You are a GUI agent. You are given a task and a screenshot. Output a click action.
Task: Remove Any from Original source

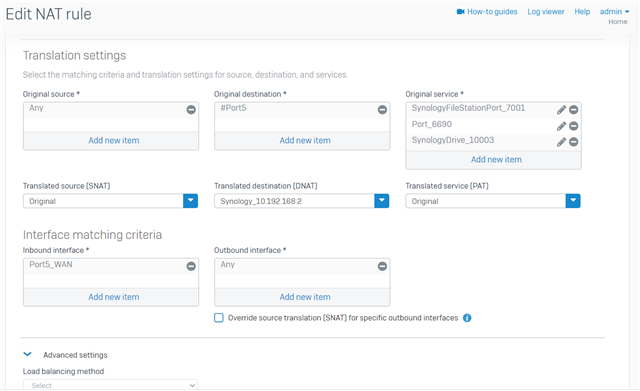191,110
